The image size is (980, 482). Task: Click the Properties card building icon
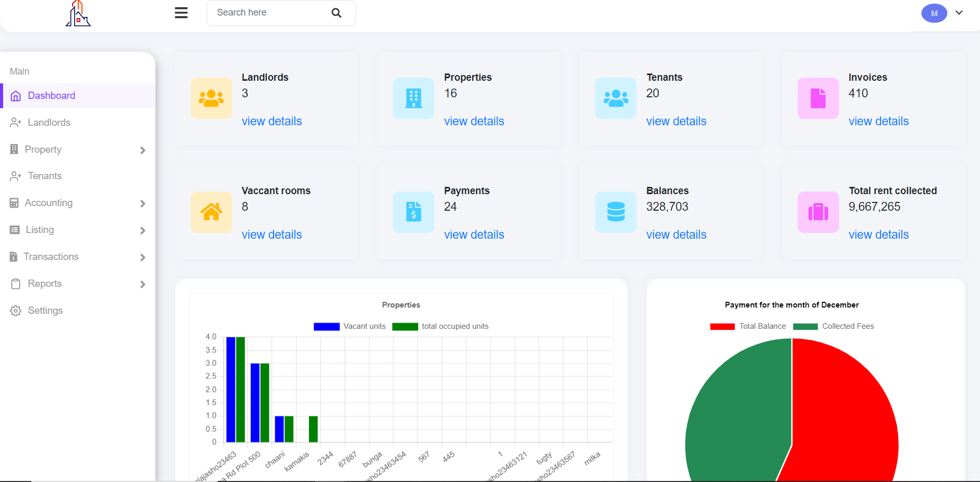[414, 98]
